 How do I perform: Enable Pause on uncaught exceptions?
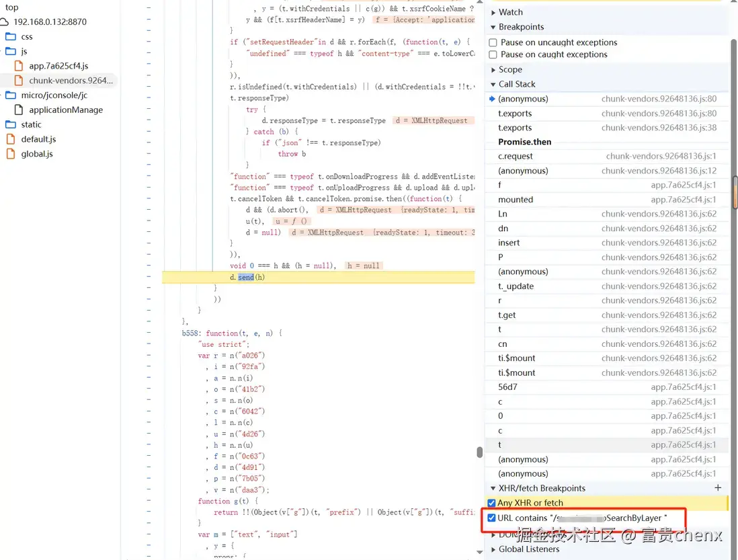493,42
